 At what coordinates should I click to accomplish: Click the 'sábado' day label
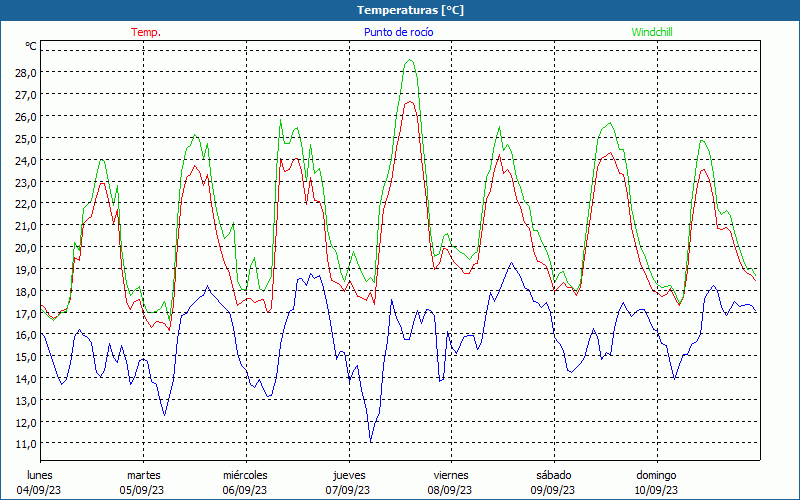[554, 475]
